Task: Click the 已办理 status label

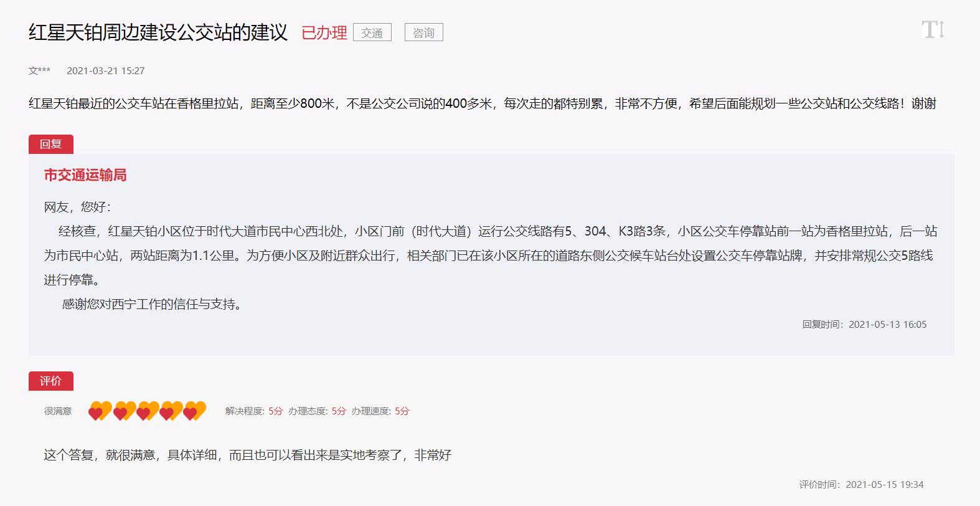Action: (x=324, y=32)
